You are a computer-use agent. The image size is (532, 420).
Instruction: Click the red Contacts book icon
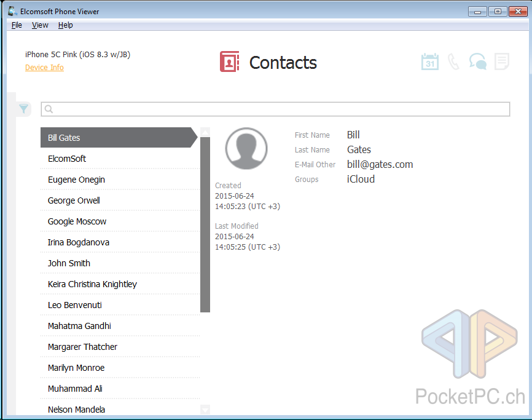click(x=229, y=61)
